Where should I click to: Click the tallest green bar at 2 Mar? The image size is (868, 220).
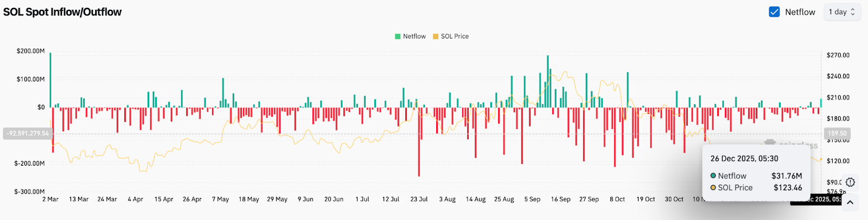coord(50,79)
